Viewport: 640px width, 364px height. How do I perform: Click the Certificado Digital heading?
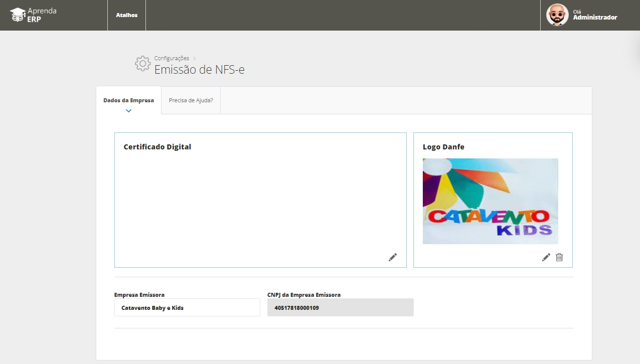(157, 147)
